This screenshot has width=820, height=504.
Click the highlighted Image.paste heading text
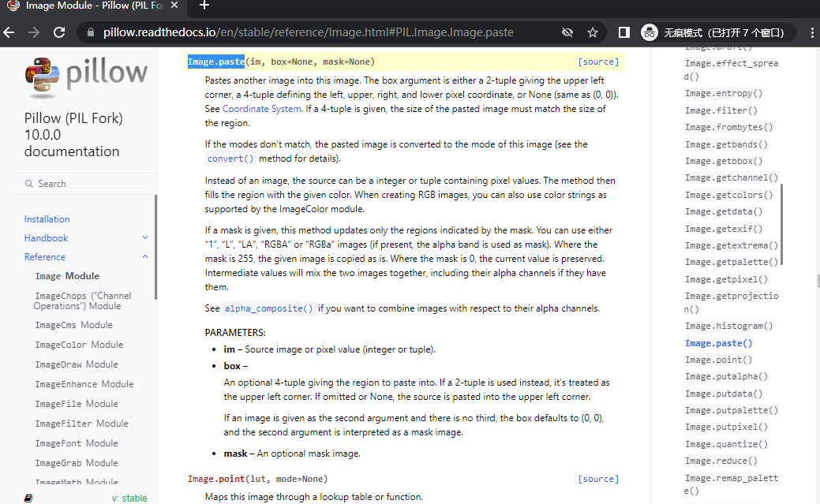coord(216,62)
